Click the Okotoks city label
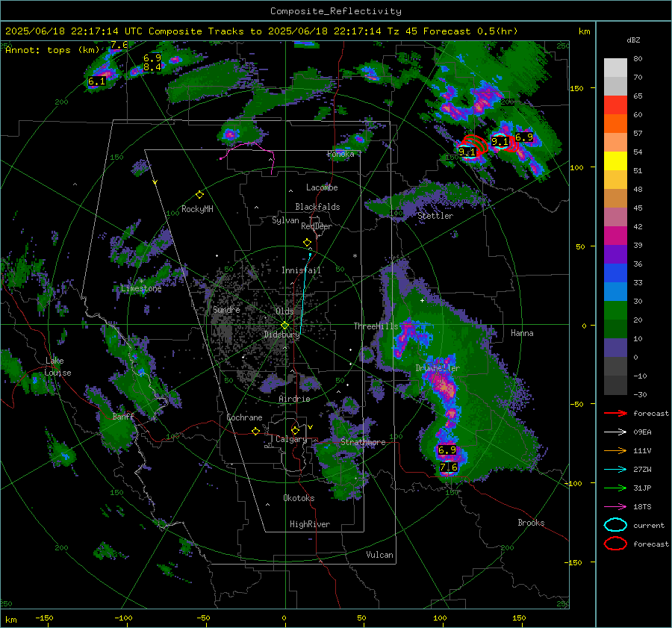Screen dimensions: 672x628 click(x=299, y=498)
